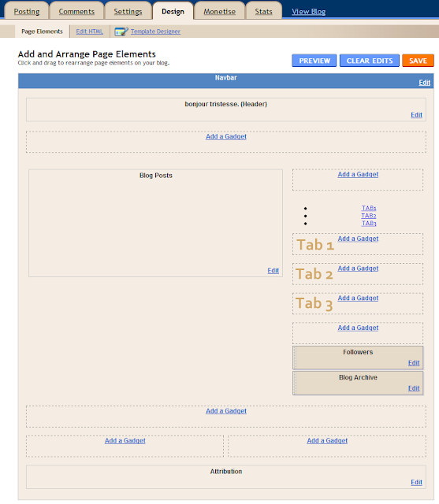Image resolution: width=439 pixels, height=504 pixels.
Task: Click the TAB2 link
Action: (x=369, y=216)
